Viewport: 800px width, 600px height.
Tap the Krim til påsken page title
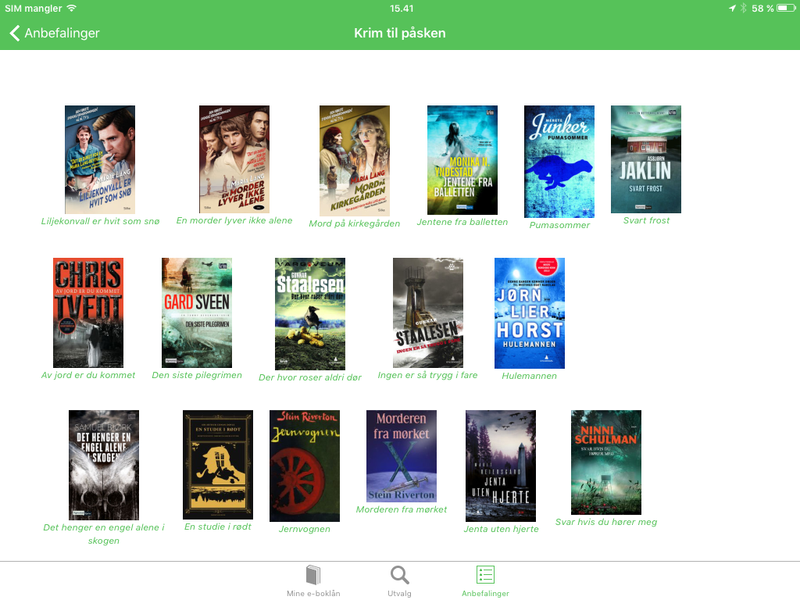pyautogui.click(x=400, y=33)
